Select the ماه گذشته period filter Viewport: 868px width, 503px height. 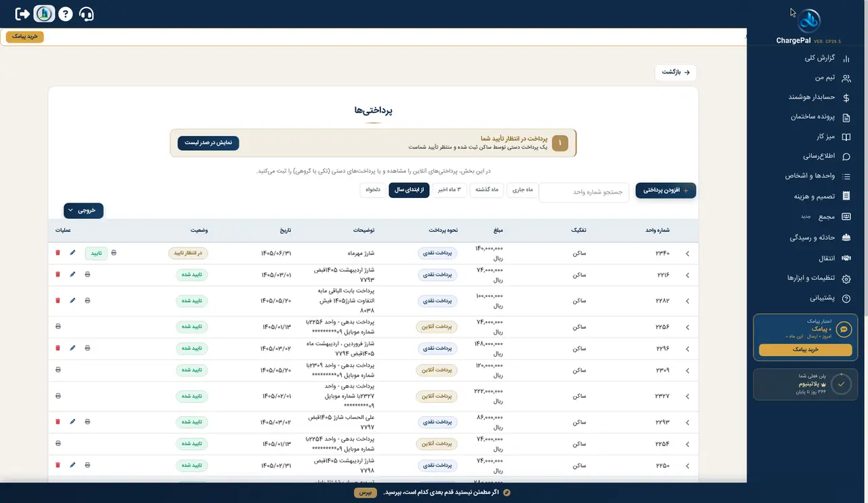tap(487, 190)
